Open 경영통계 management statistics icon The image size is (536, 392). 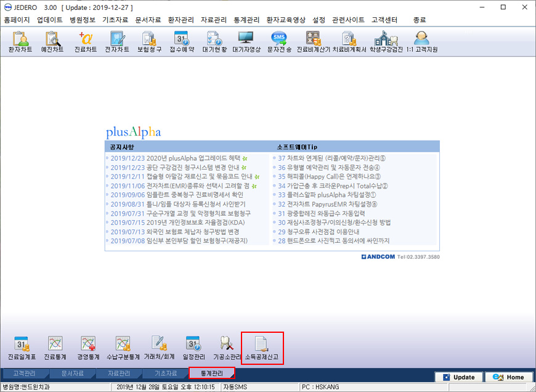(x=88, y=348)
